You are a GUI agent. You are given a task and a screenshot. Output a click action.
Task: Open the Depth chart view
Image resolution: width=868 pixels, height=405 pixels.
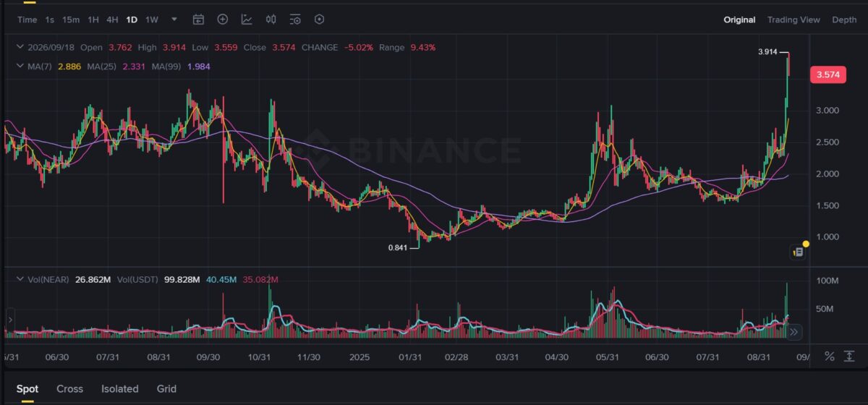point(844,20)
